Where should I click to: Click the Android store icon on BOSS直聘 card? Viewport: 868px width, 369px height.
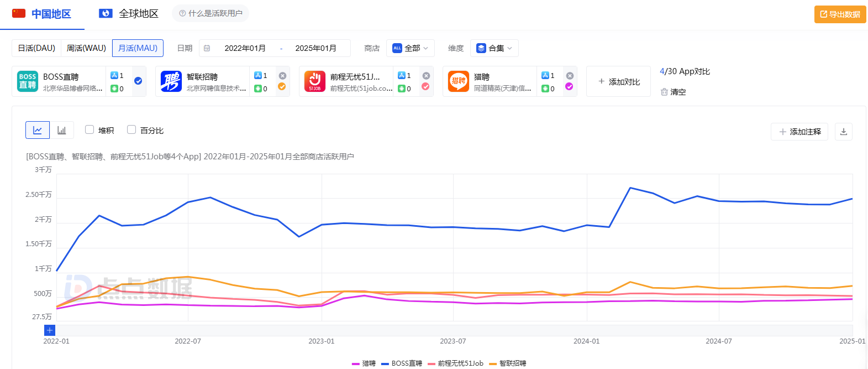(114, 89)
